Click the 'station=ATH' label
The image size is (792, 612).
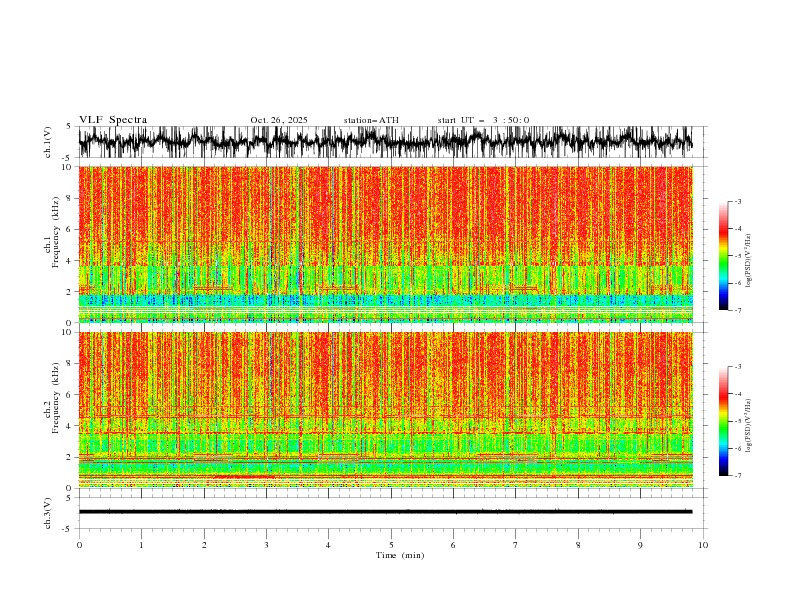click(x=371, y=120)
